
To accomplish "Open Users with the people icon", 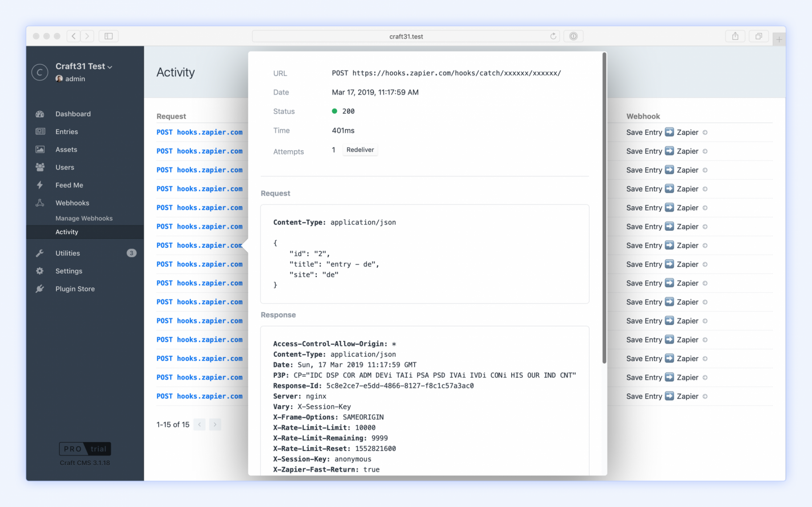I will pos(39,167).
